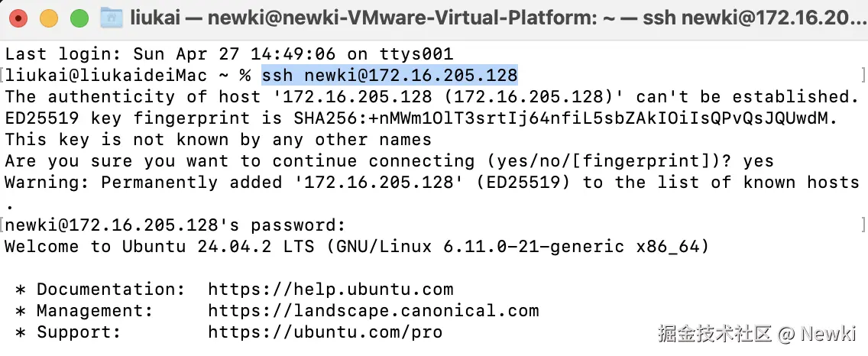Click the Support label
The height and width of the screenshot is (356, 868).
(x=79, y=332)
